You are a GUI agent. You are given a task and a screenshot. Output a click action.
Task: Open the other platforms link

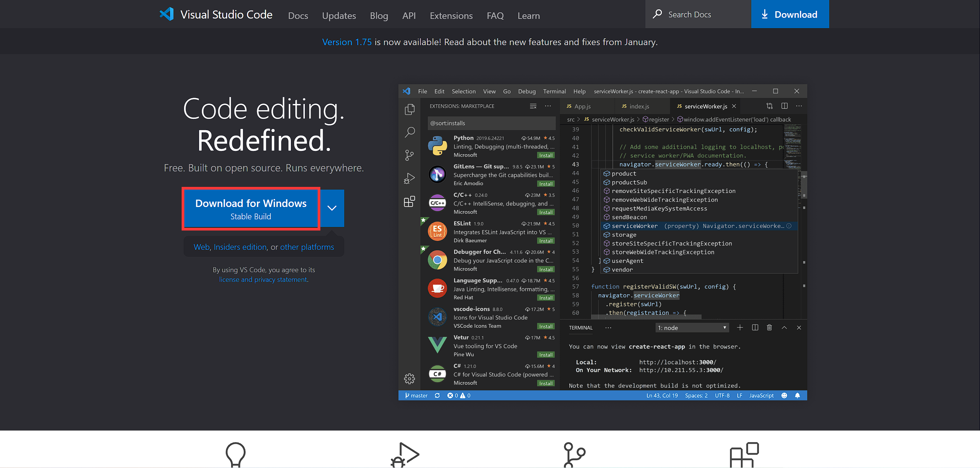tap(307, 247)
